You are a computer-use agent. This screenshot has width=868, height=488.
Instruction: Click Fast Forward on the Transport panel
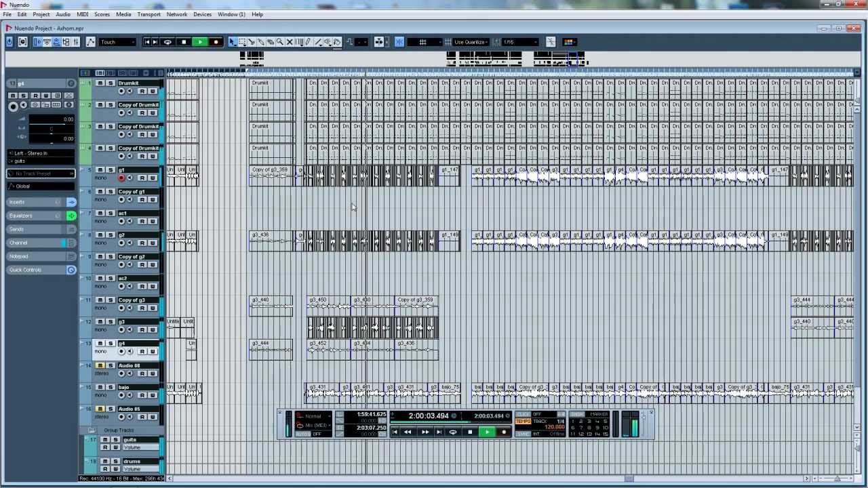click(x=425, y=432)
